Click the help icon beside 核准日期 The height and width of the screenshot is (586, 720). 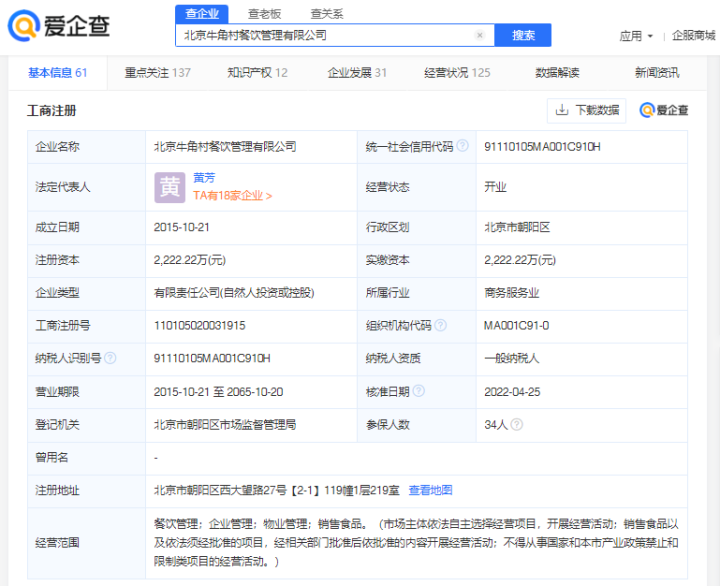(x=418, y=391)
